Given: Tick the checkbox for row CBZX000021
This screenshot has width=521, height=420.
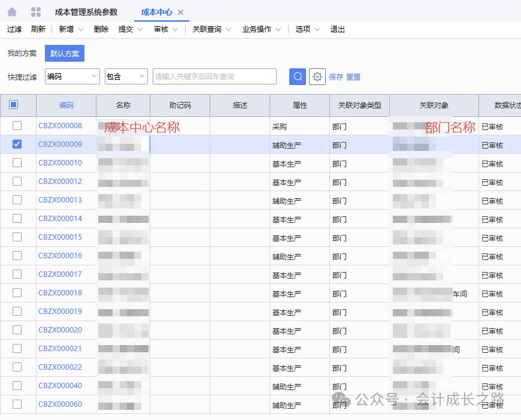Looking at the screenshot, I should [x=17, y=349].
